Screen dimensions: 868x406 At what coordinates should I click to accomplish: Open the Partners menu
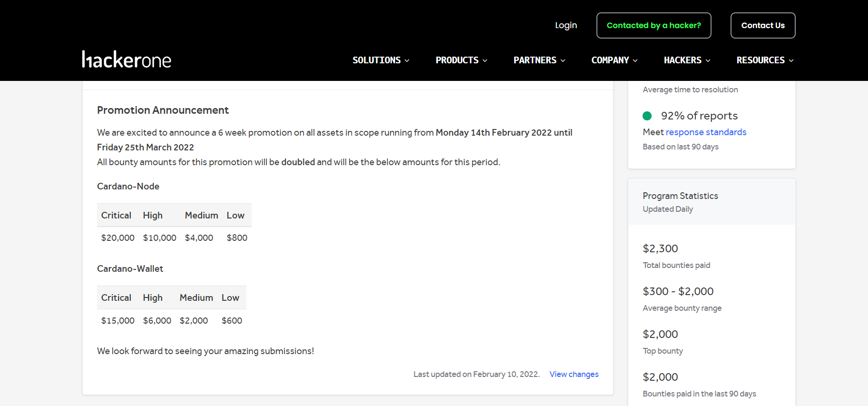[x=539, y=60]
